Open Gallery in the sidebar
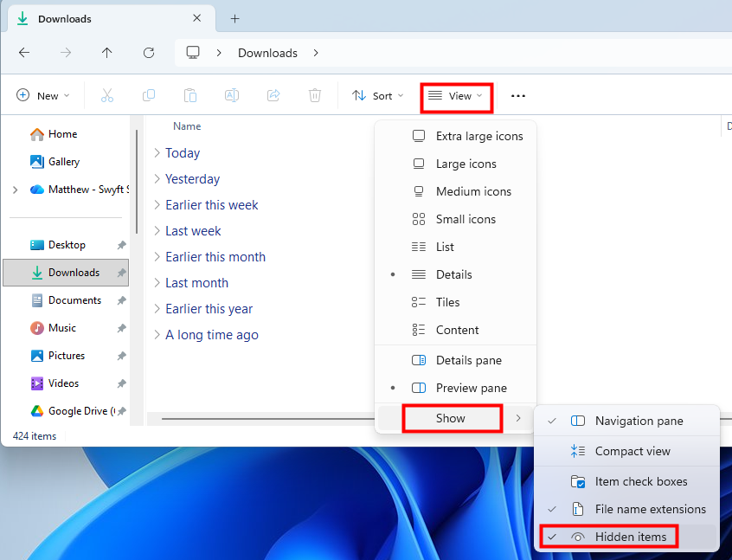Viewport: 732px width, 560px height. coord(55,162)
